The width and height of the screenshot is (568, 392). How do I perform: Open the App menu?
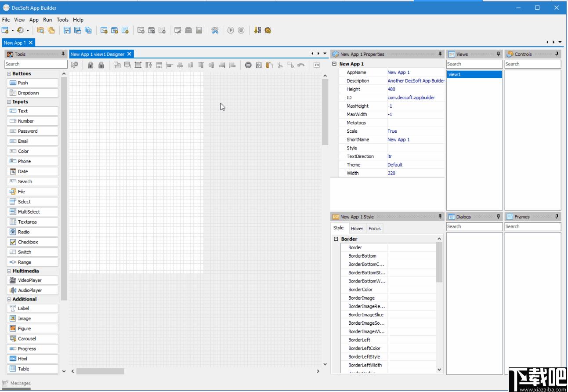[x=34, y=20]
